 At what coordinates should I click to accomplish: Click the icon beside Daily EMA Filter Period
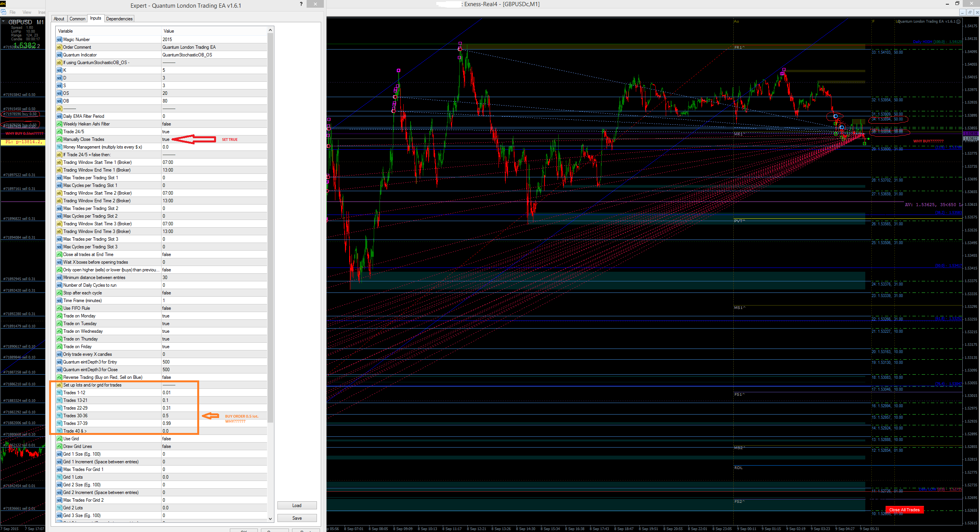[59, 116]
